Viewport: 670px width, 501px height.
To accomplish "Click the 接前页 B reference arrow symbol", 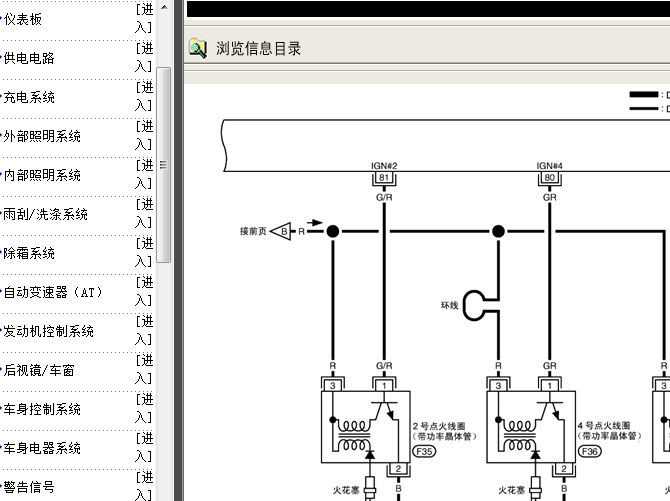I will (281, 231).
